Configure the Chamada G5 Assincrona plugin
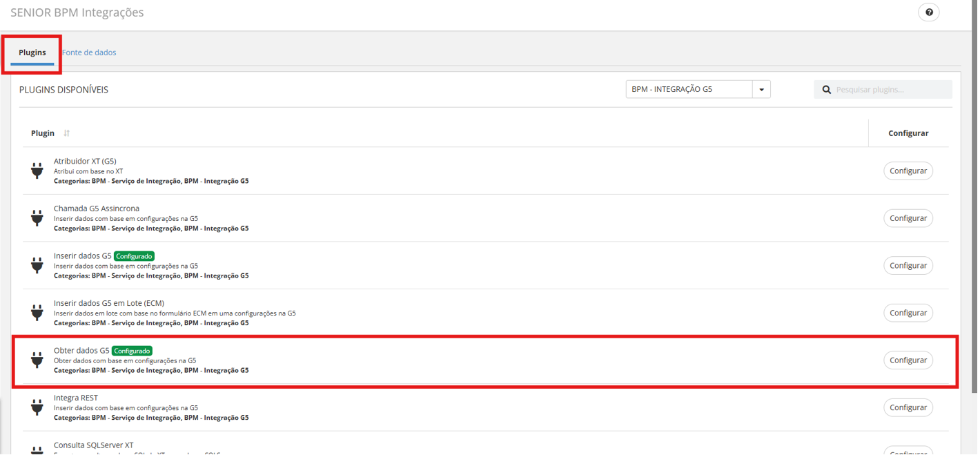This screenshot has width=980, height=455. pyautogui.click(x=908, y=218)
